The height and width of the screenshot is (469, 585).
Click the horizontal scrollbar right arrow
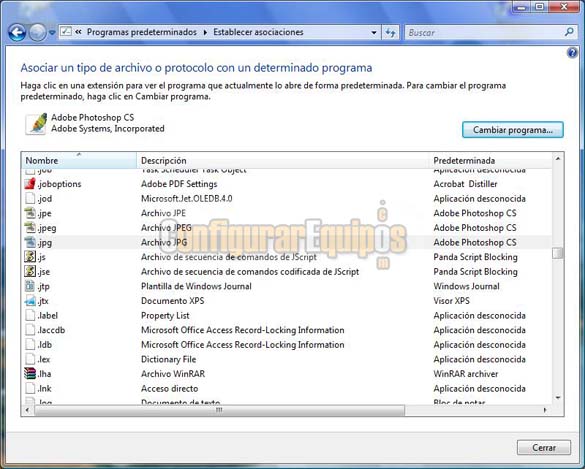pyautogui.click(x=545, y=410)
